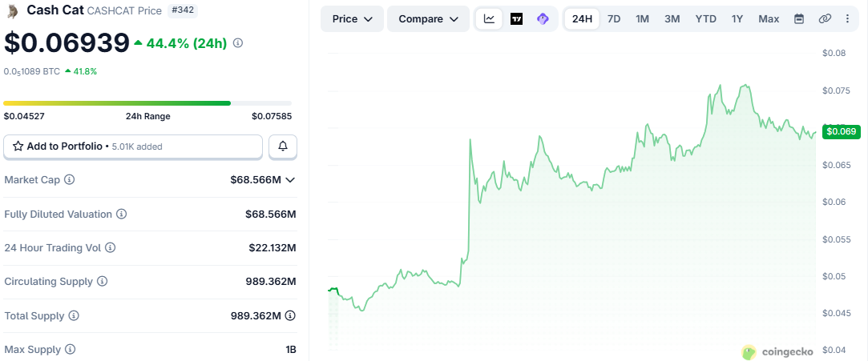Open Market Cap info tooltip icon

(x=70, y=179)
